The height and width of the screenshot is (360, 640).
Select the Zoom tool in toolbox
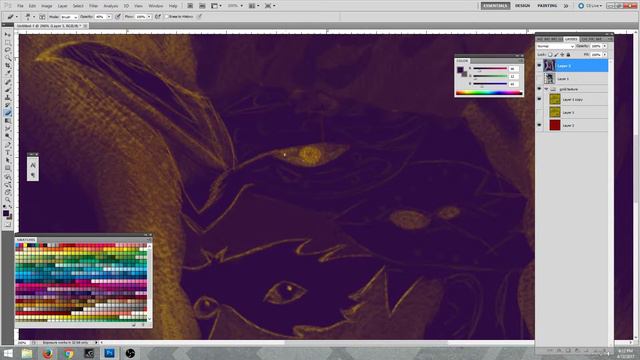[7, 200]
